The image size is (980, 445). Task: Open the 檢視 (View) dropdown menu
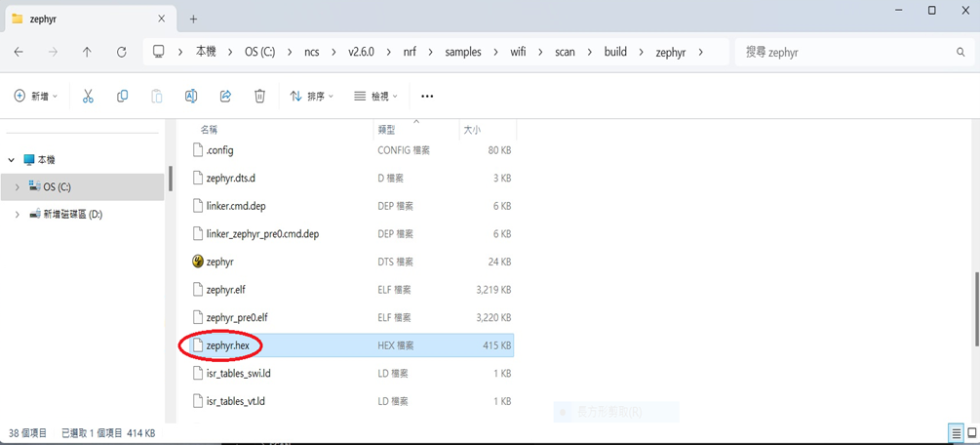375,96
